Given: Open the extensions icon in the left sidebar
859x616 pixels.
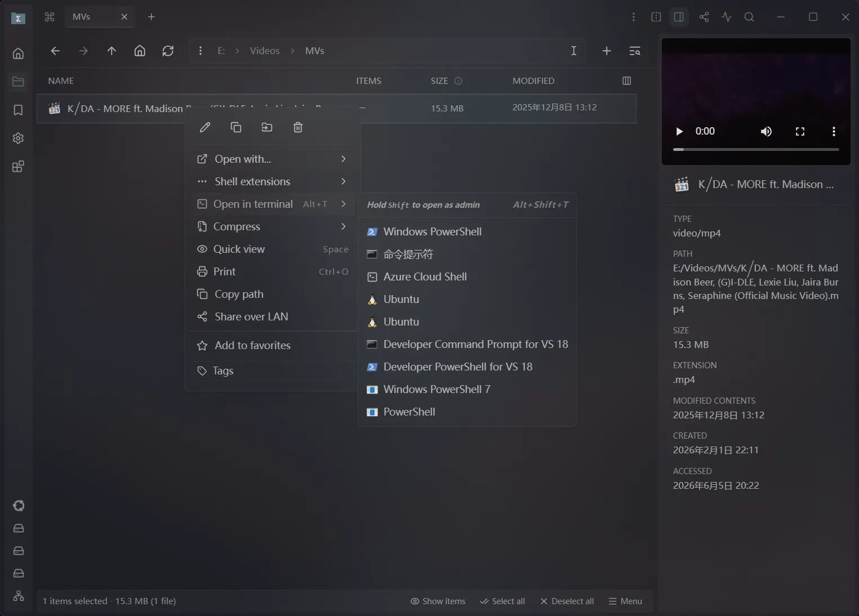Looking at the screenshot, I should [18, 167].
